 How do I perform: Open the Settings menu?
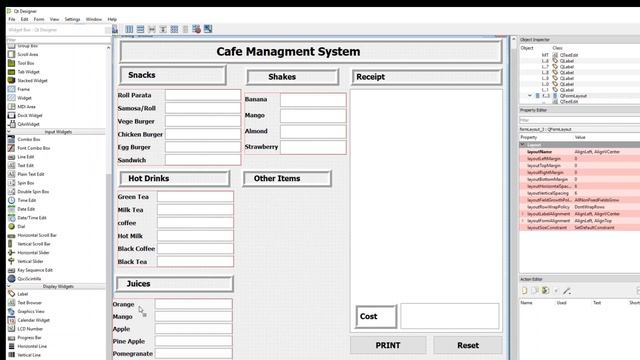[x=72, y=19]
